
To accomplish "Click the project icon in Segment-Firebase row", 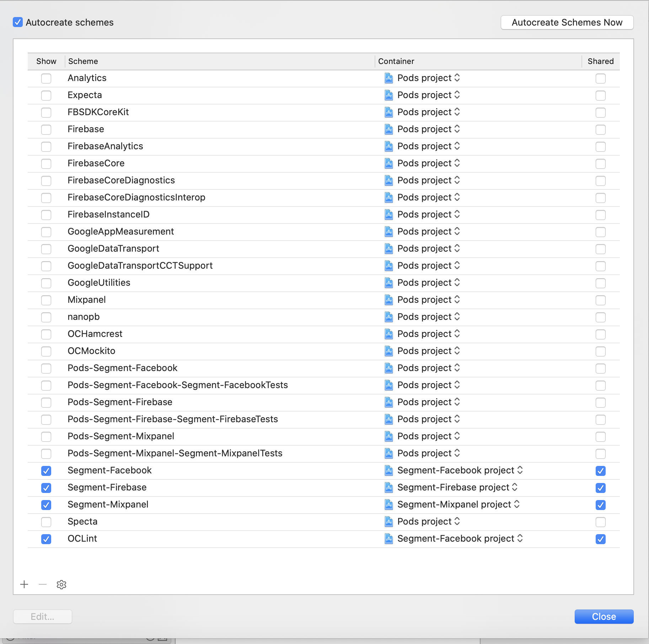I will pos(389,487).
